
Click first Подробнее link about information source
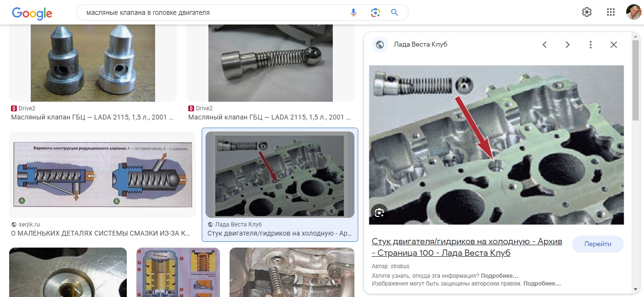500,276
